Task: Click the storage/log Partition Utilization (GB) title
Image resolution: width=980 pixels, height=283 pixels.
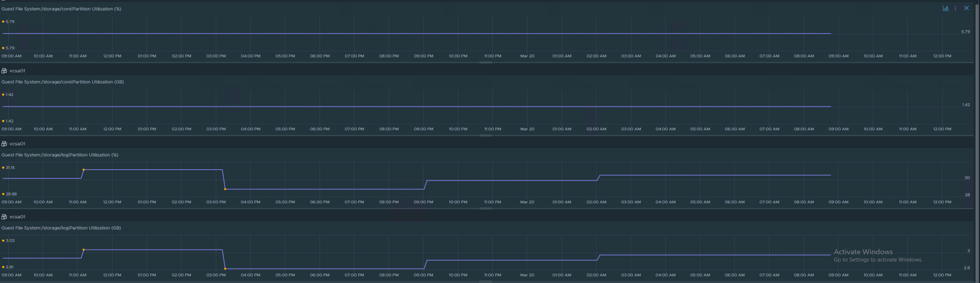Action: click(x=61, y=228)
